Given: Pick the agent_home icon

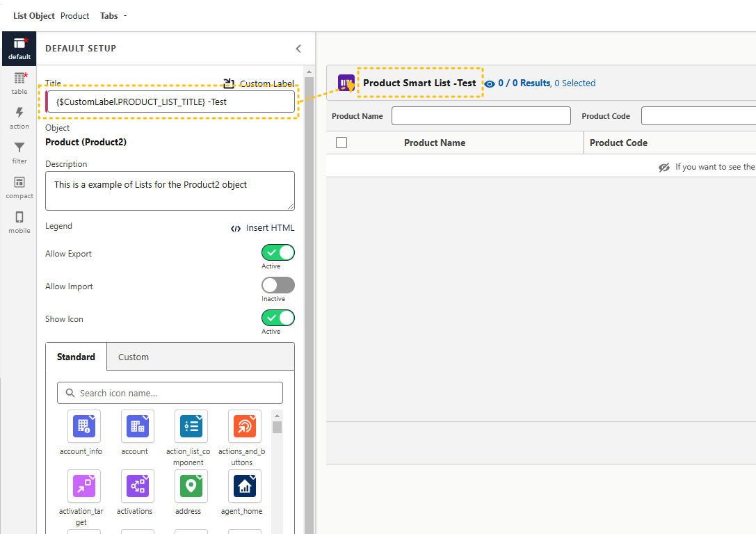Looking at the screenshot, I should (244, 486).
